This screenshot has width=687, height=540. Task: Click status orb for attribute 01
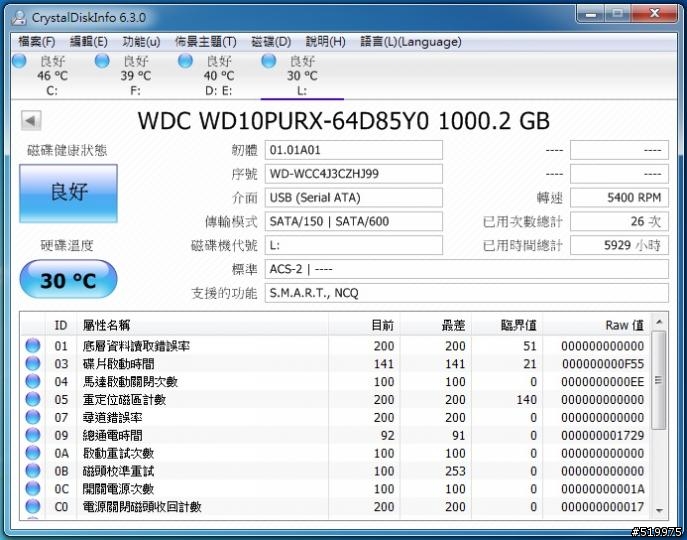click(x=33, y=346)
